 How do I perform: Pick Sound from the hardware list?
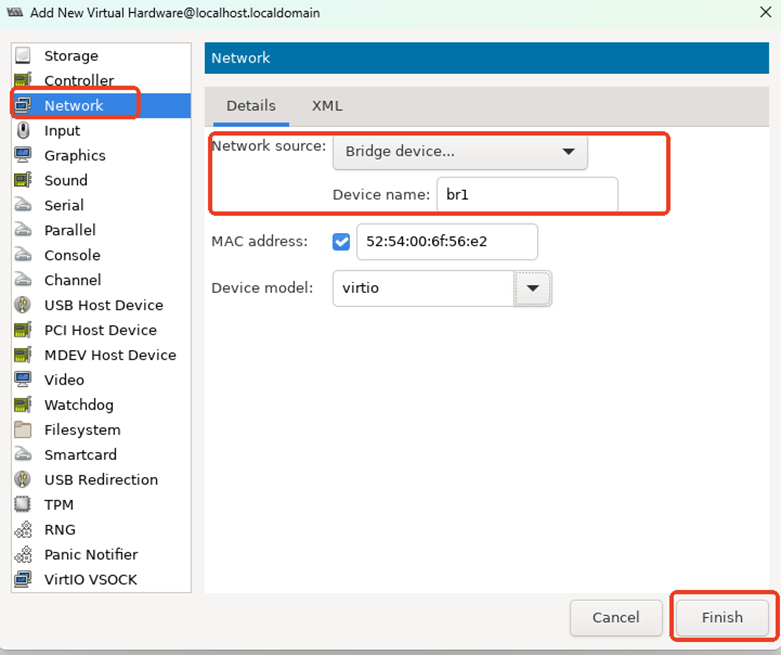[x=102, y=180]
